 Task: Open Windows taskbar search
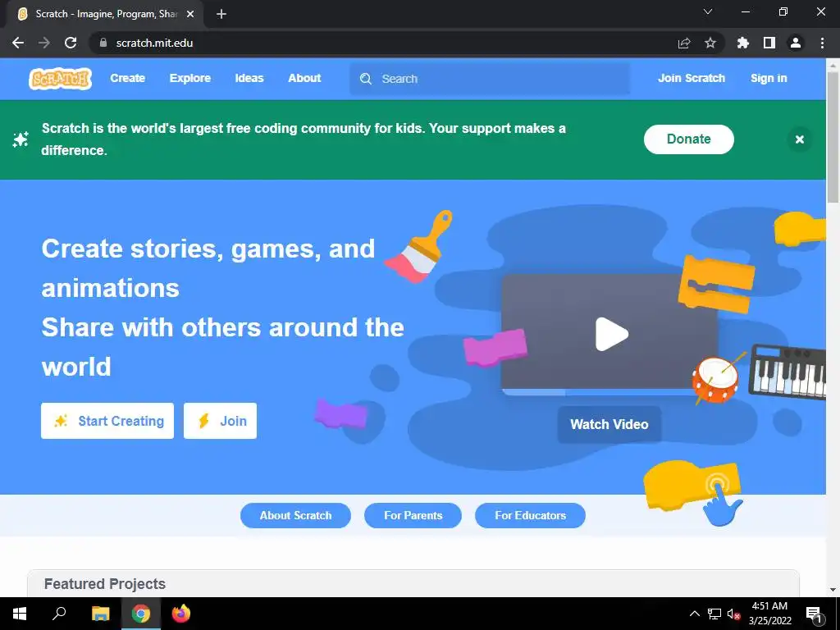pos(59,614)
